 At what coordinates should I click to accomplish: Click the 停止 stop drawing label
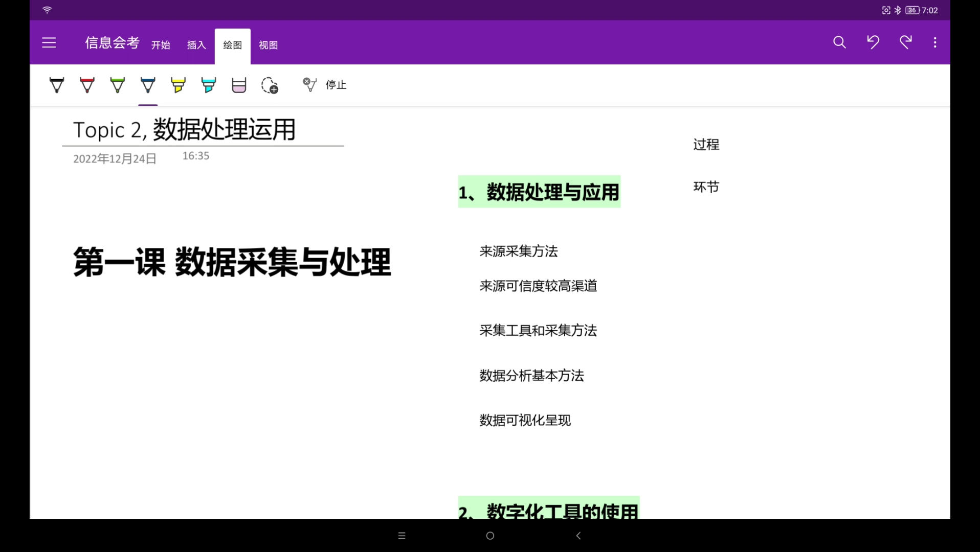(x=336, y=85)
